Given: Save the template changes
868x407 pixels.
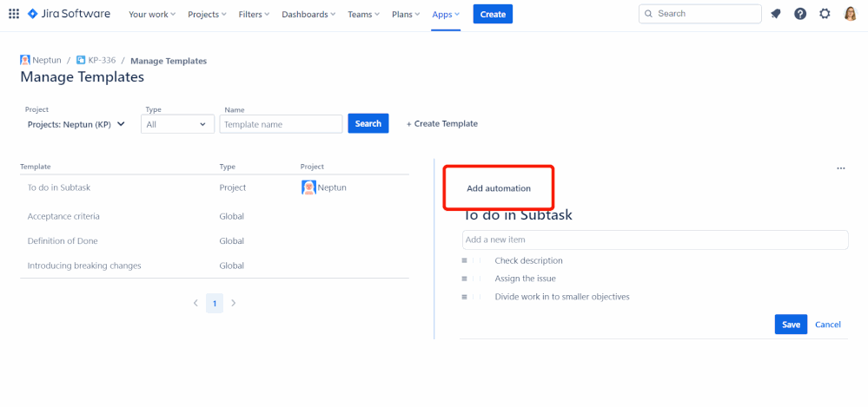Looking at the screenshot, I should click(791, 325).
